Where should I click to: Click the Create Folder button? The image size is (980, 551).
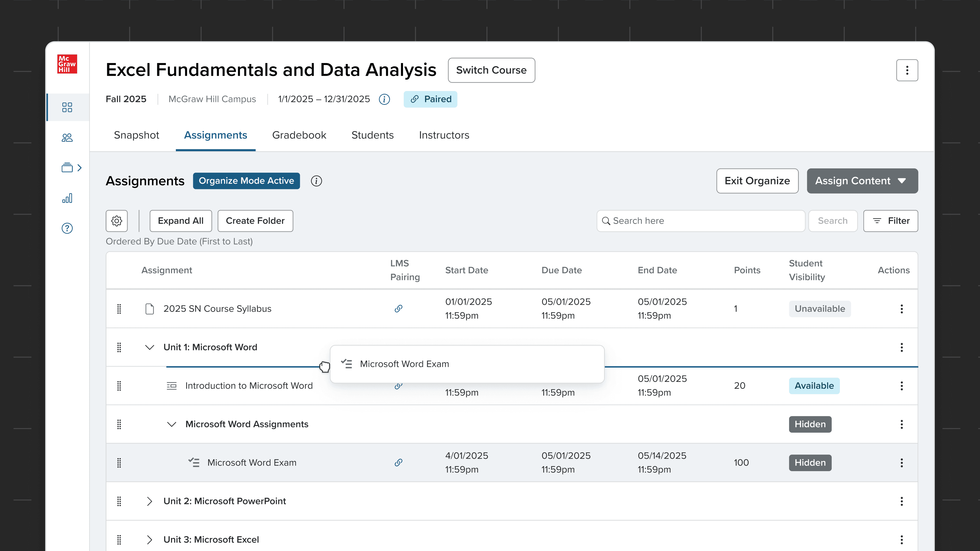(255, 221)
